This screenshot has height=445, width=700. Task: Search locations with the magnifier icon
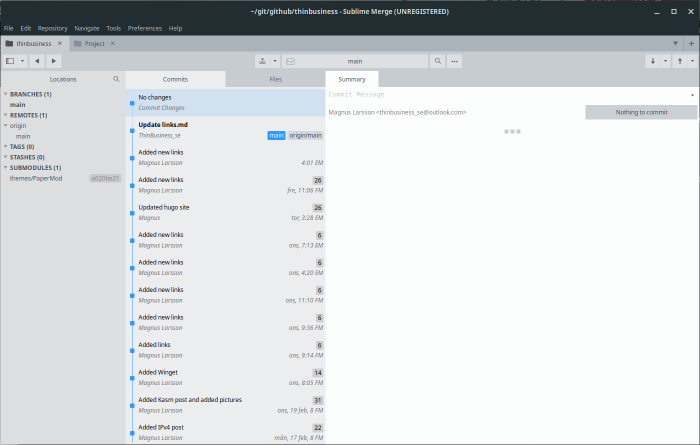click(x=116, y=79)
